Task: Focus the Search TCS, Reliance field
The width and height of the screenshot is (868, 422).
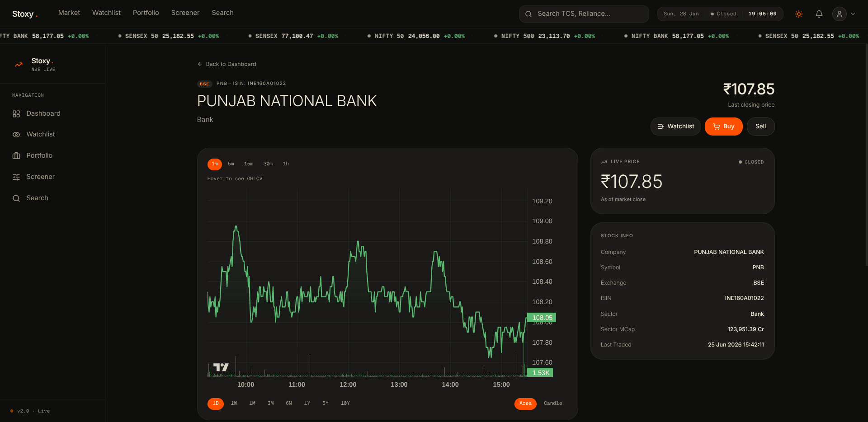Action: (x=584, y=14)
